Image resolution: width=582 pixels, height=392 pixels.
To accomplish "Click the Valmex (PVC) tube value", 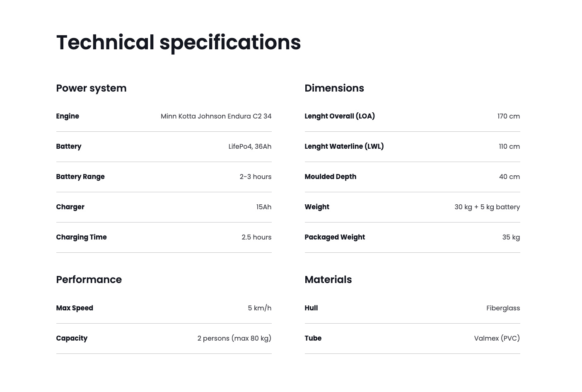I will [497, 339].
